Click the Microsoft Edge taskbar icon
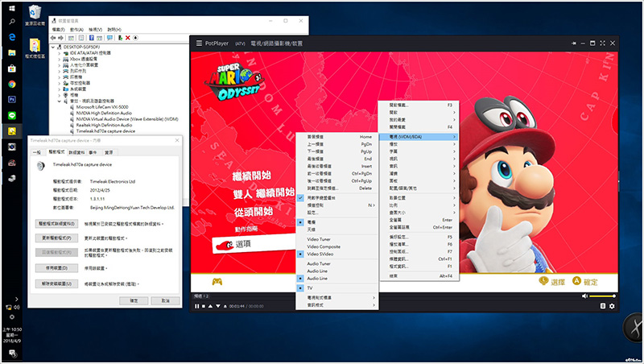 tap(12, 36)
